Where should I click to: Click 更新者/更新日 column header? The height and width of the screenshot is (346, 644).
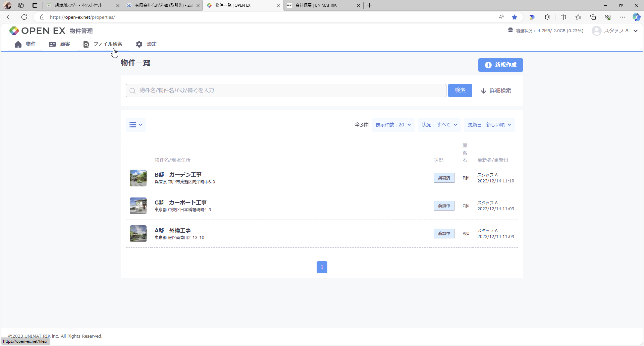click(493, 160)
